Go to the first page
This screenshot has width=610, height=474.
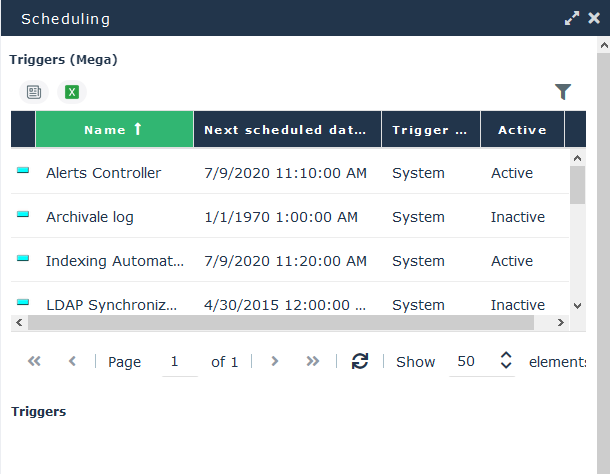point(34,362)
